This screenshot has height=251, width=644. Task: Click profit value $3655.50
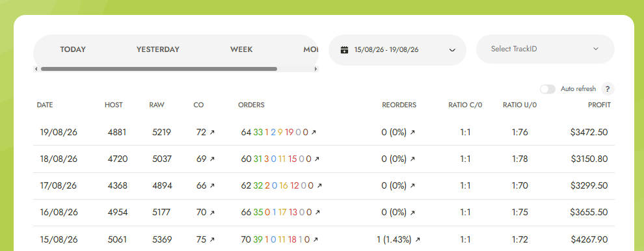(x=589, y=213)
